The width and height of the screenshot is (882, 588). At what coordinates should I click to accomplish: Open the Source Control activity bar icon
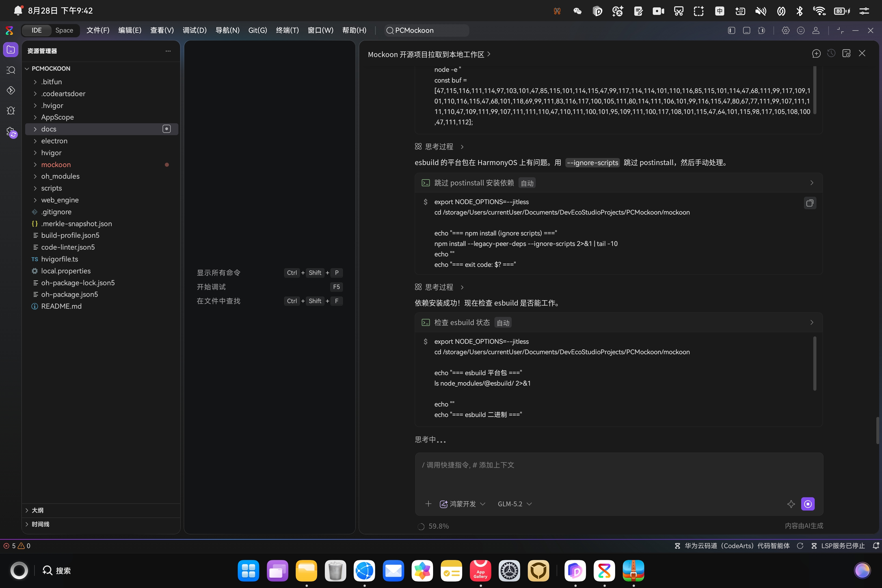(11, 90)
